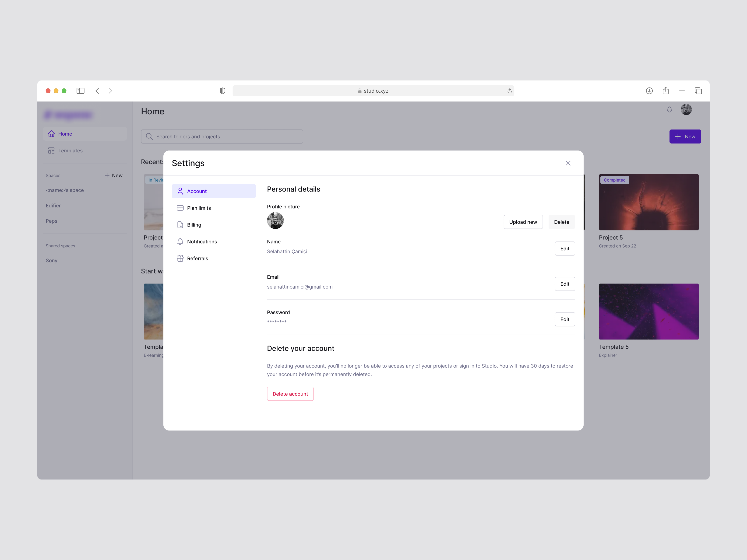747x560 pixels.
Task: Click the browser back arrow
Action: coord(97,91)
